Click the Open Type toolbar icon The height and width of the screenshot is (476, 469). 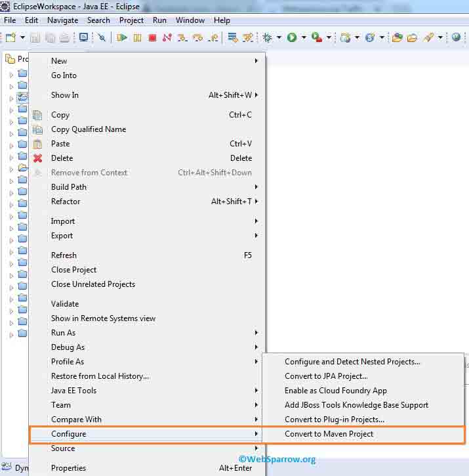(397, 37)
